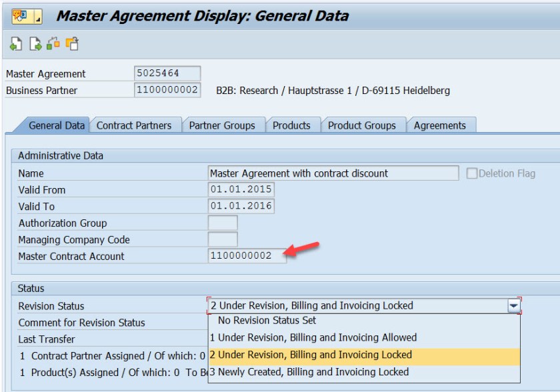This screenshot has height=392, width=560.
Task: Click the 'Valid To' label
Action: pos(36,207)
